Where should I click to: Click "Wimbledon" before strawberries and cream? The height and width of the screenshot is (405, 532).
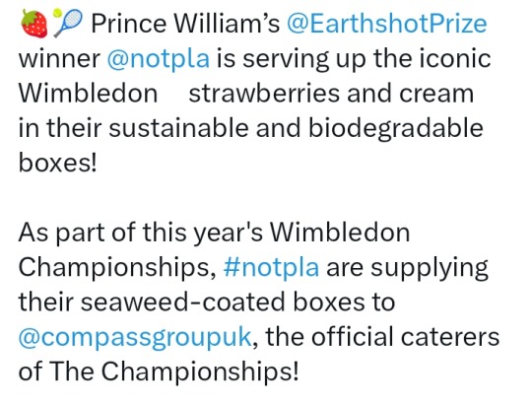point(88,93)
